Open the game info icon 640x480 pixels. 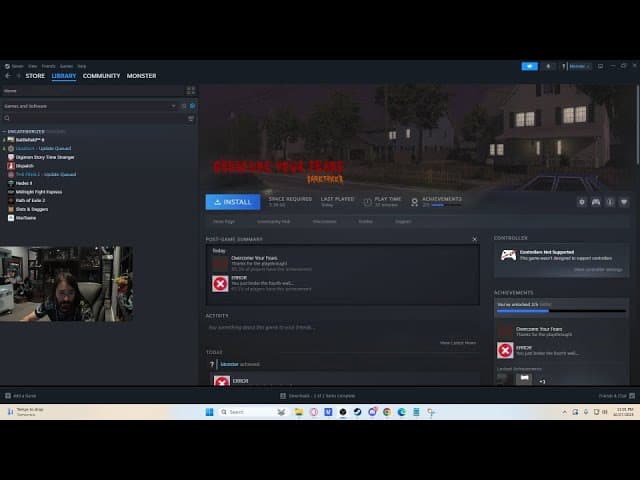click(x=610, y=202)
